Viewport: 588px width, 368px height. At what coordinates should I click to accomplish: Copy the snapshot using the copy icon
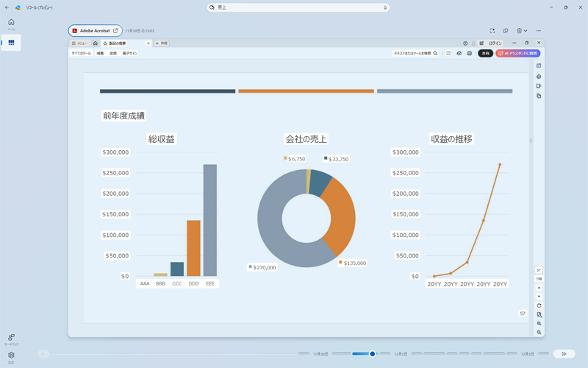coord(505,31)
